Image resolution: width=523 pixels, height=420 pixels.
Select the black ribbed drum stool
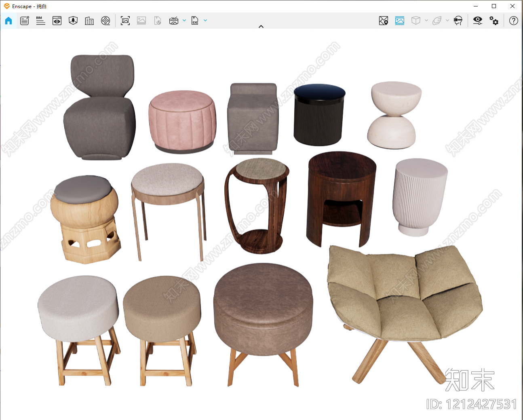(320, 115)
